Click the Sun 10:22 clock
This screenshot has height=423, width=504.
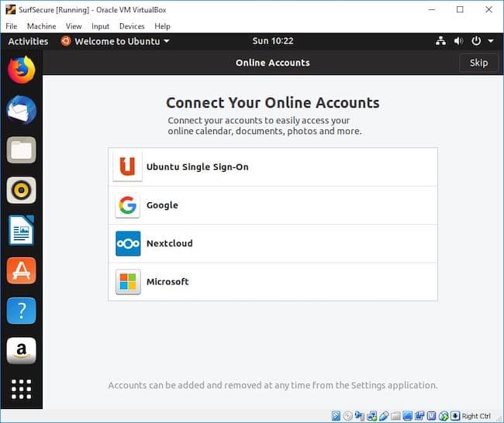pyautogui.click(x=273, y=41)
